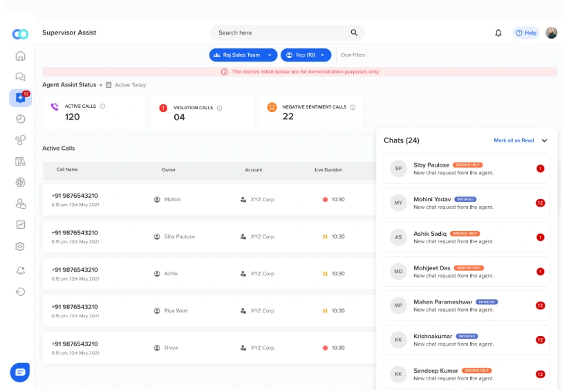Click the search magnifier icon
This screenshot has height=392, width=562.
tap(354, 32)
